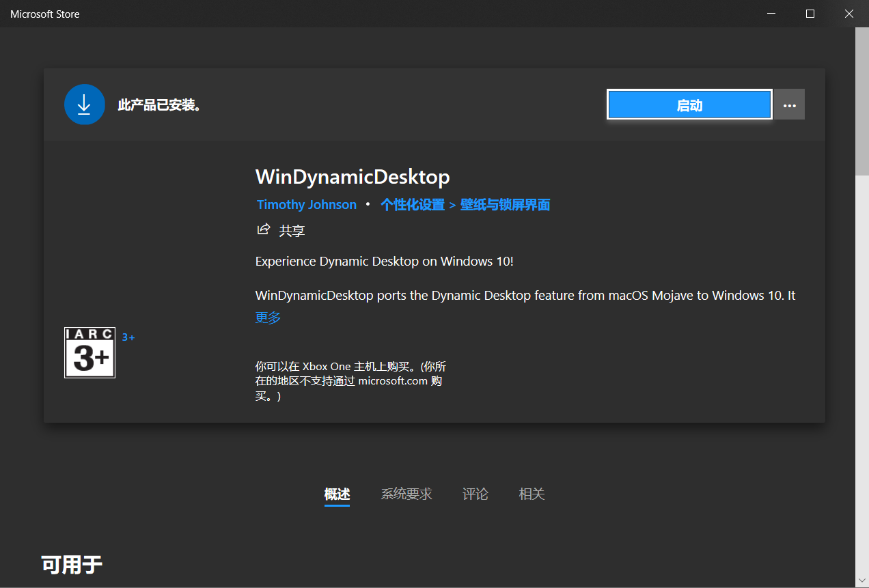Click the 'Experience Dynamic Desktop on Windows 10!' text
This screenshot has height=588, width=869.
tap(384, 261)
